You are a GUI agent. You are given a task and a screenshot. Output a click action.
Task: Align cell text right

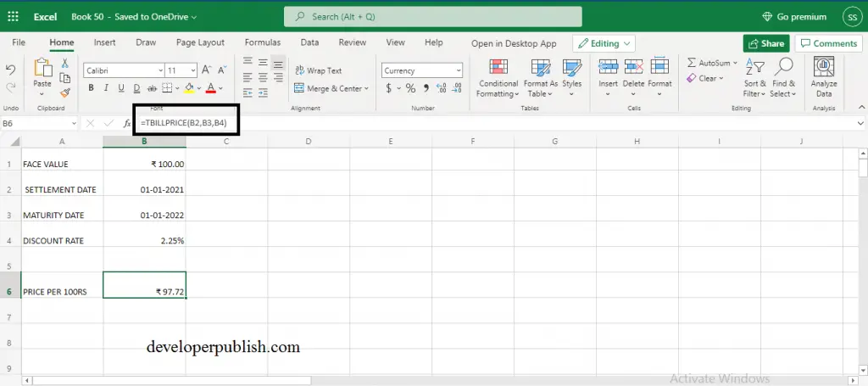point(278,77)
